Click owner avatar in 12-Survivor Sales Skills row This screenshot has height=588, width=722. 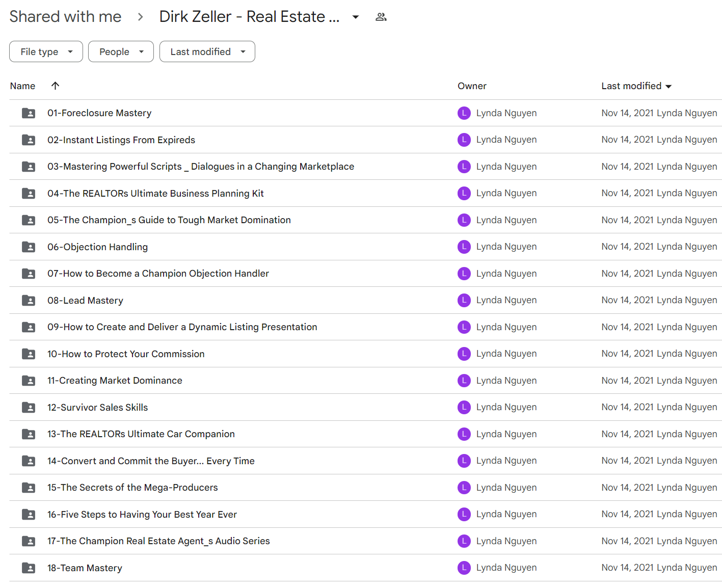click(464, 407)
